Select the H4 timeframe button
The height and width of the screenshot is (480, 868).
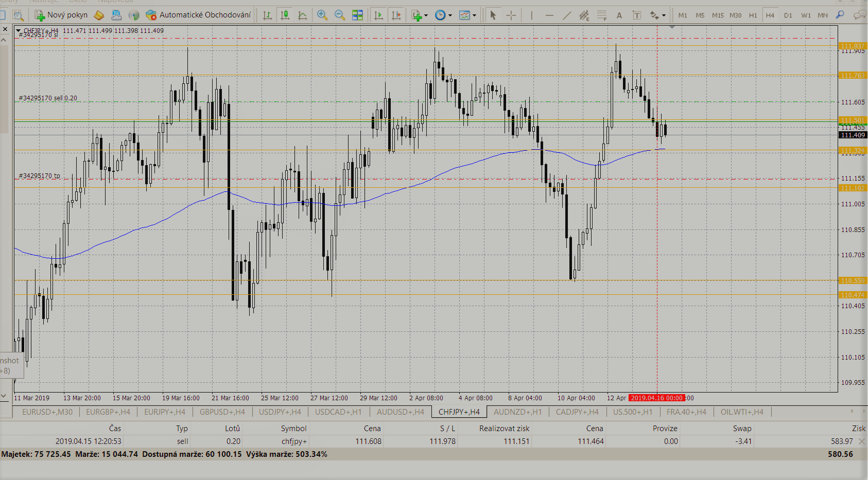coord(770,15)
